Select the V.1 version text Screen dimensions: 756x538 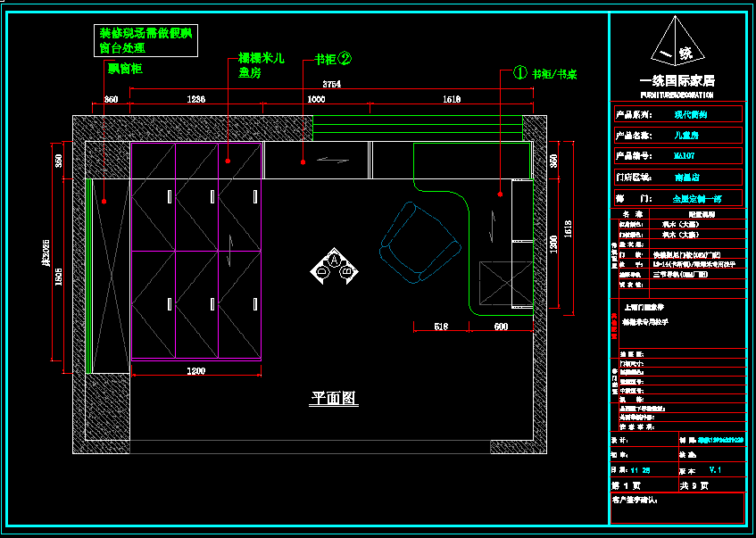(714, 469)
